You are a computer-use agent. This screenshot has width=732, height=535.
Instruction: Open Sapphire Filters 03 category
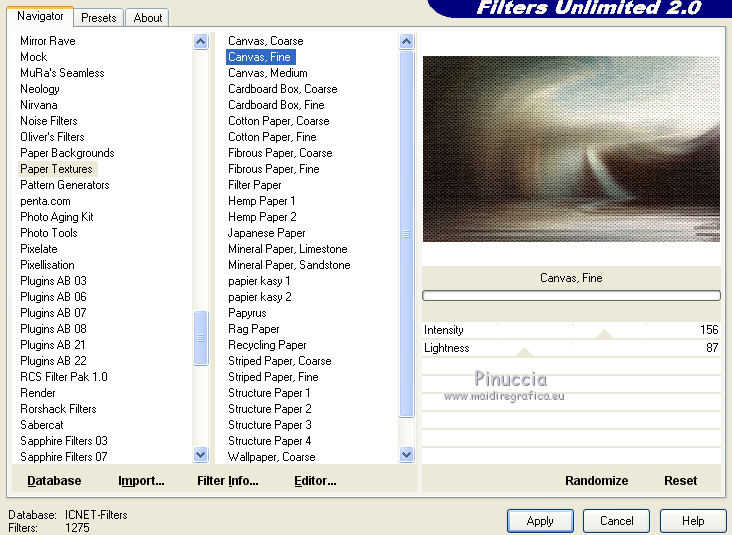pyautogui.click(x=64, y=441)
